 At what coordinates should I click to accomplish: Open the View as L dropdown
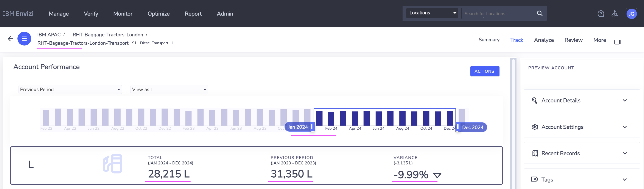169,90
